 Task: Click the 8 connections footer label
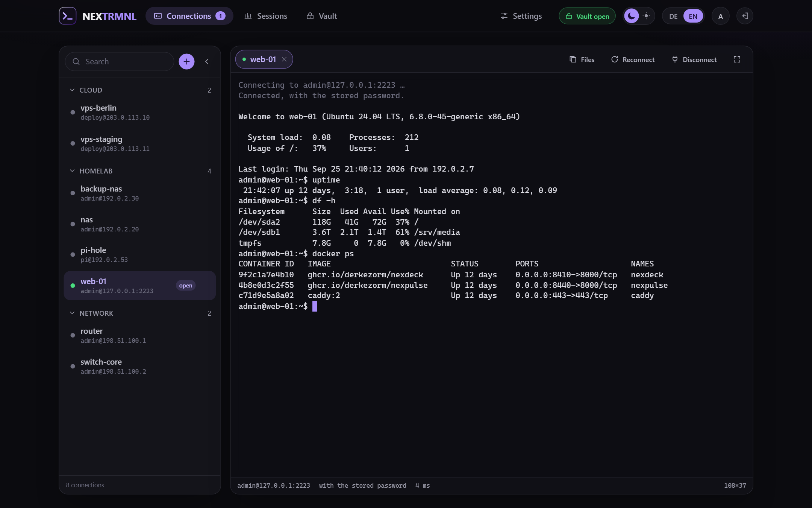click(85, 485)
